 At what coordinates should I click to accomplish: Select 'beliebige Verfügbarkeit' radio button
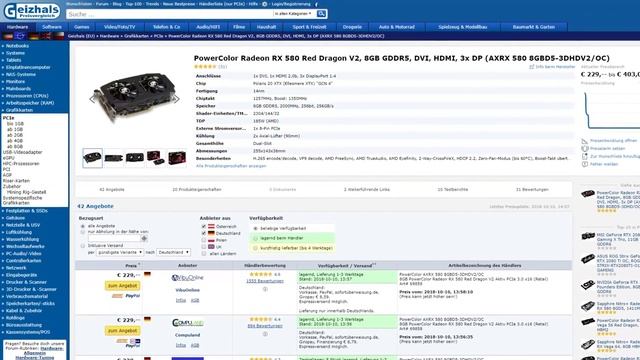click(x=256, y=229)
